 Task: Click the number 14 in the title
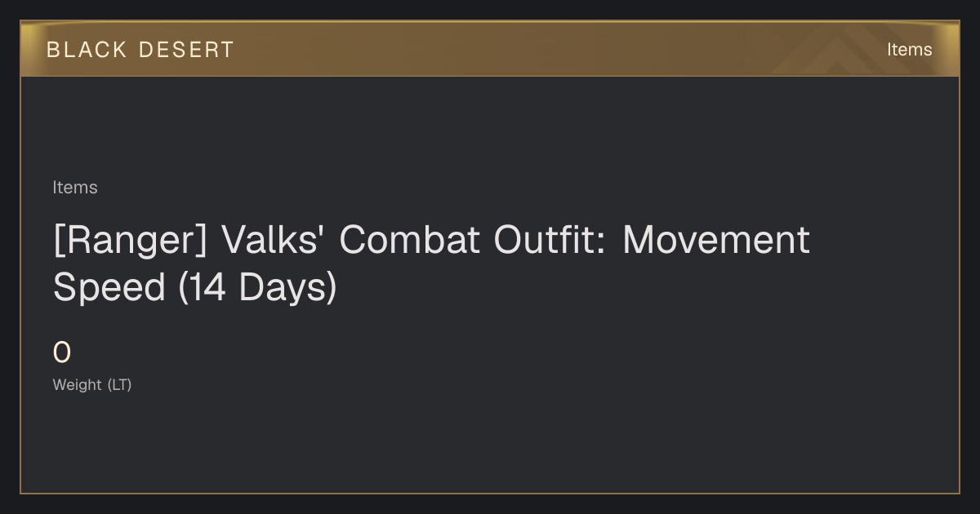tap(206, 287)
